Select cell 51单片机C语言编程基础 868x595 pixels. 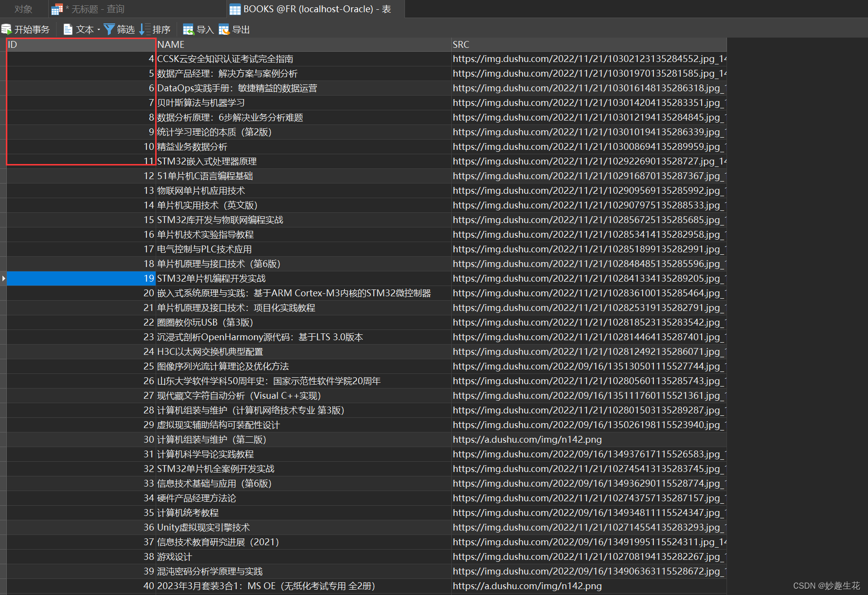[303, 176]
